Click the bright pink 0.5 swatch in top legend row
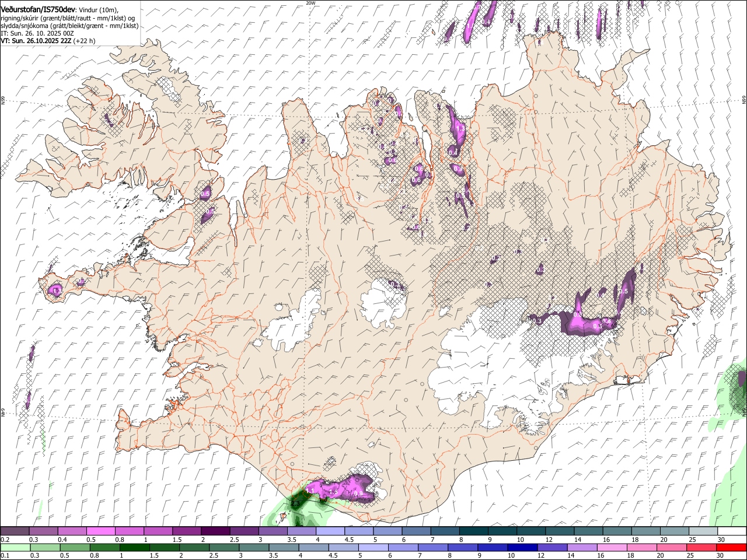The height and width of the screenshot is (560, 747). pos(100,531)
